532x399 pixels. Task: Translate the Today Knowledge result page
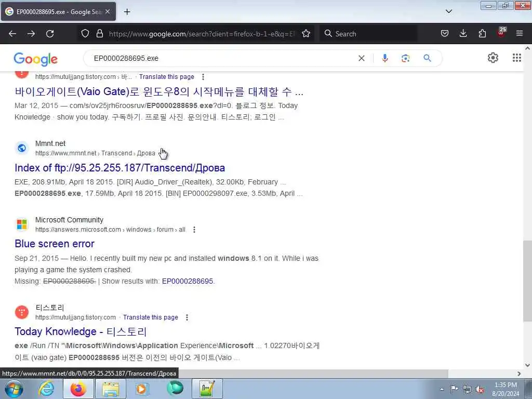click(x=150, y=317)
